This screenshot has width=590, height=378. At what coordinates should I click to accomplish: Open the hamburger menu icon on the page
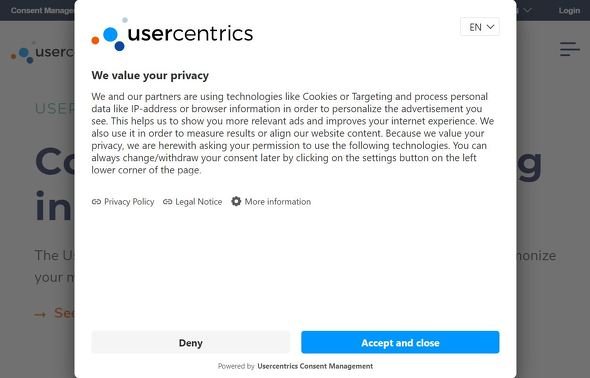[x=570, y=49]
